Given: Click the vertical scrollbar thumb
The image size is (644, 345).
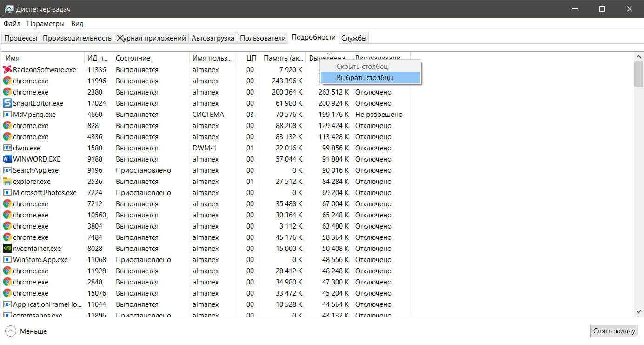Looking at the screenshot, I should [x=638, y=74].
